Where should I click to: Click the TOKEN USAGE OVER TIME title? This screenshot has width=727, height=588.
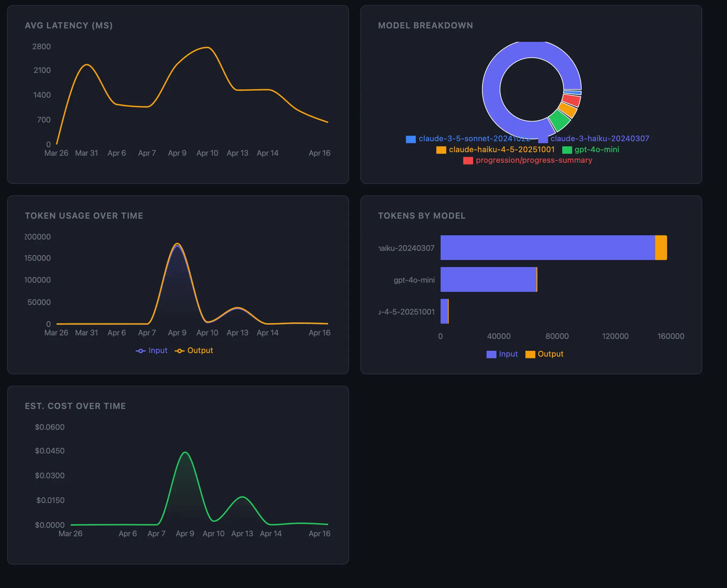click(84, 216)
